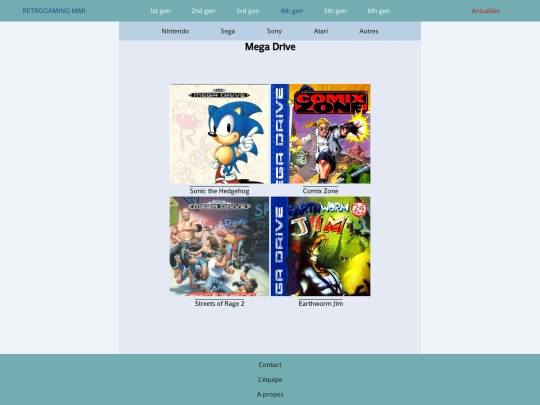This screenshot has width=540, height=405.
Task: Visit the L'équipe footer link
Action: pos(270,380)
